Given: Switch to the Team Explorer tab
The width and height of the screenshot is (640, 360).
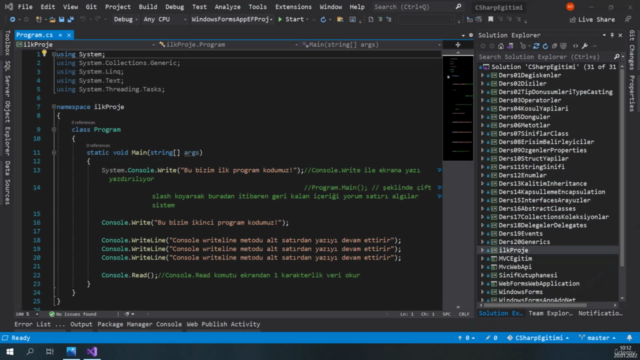Looking at the screenshot, I should point(550,313).
